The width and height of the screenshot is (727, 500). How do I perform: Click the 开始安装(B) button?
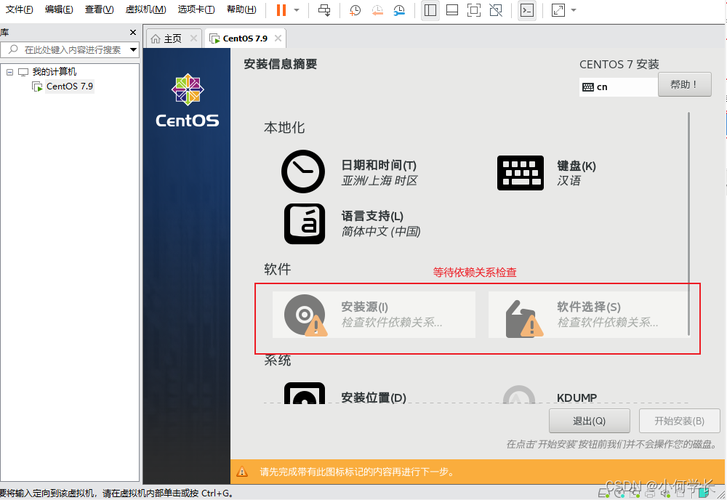pos(679,421)
